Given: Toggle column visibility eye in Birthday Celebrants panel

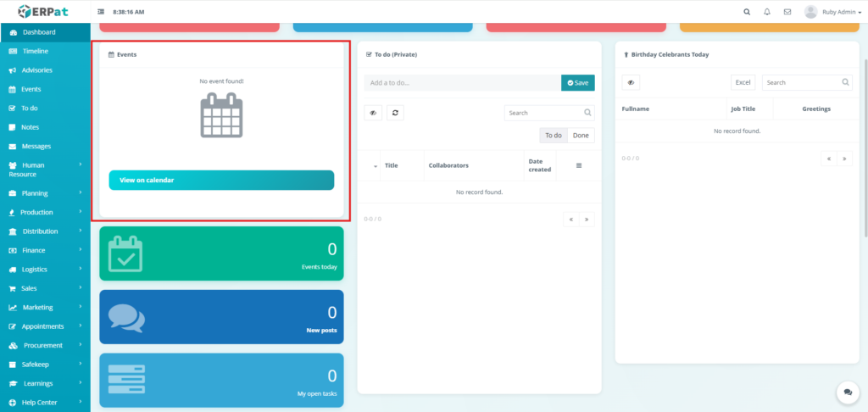Looking at the screenshot, I should click(631, 82).
